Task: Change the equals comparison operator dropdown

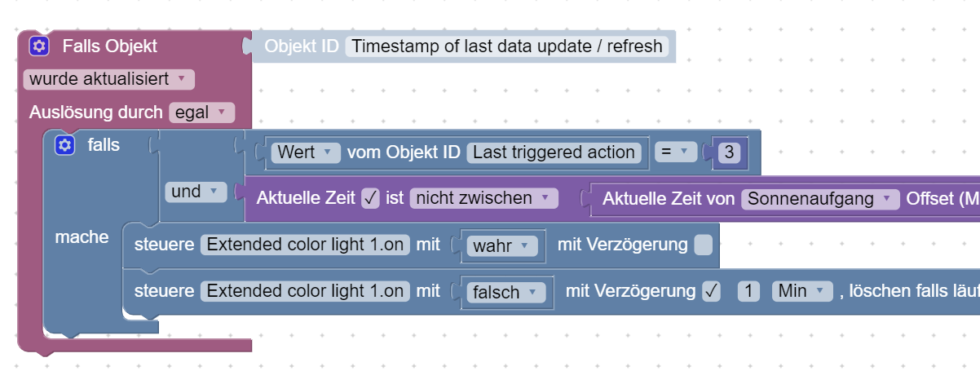Action: tap(675, 152)
